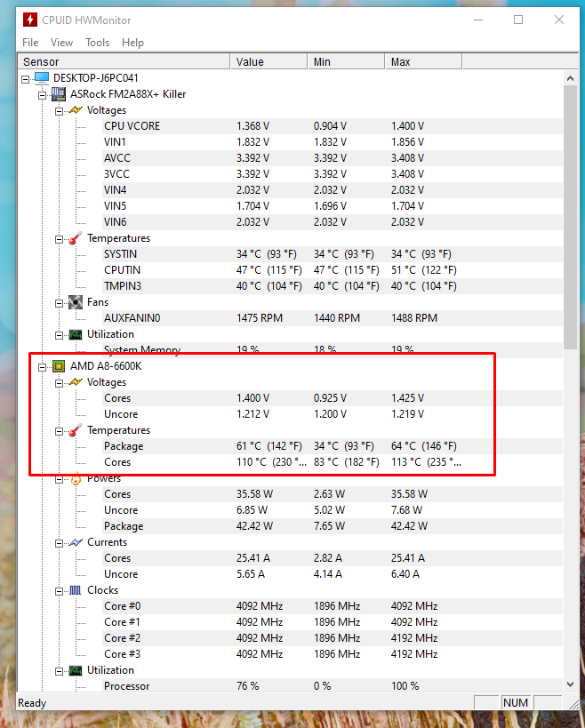Select the 3VCC voltage row
585x728 pixels.
point(333,174)
